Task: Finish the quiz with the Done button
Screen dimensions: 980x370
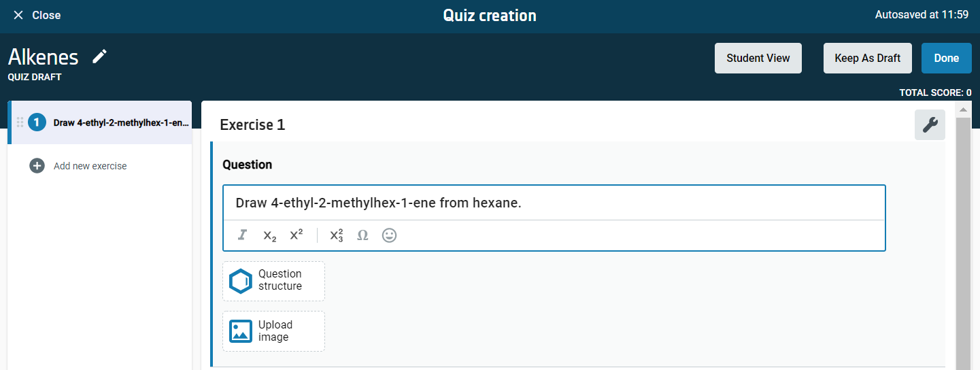Action: (946, 58)
